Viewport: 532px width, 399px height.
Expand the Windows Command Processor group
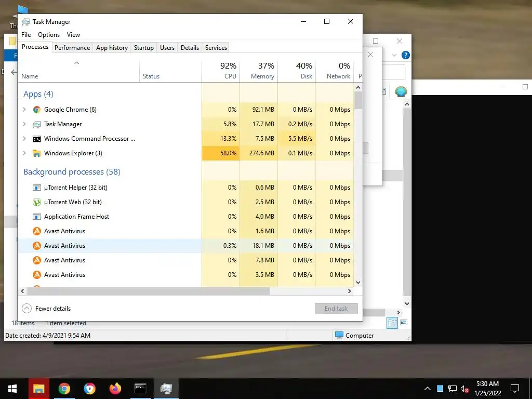(x=24, y=138)
